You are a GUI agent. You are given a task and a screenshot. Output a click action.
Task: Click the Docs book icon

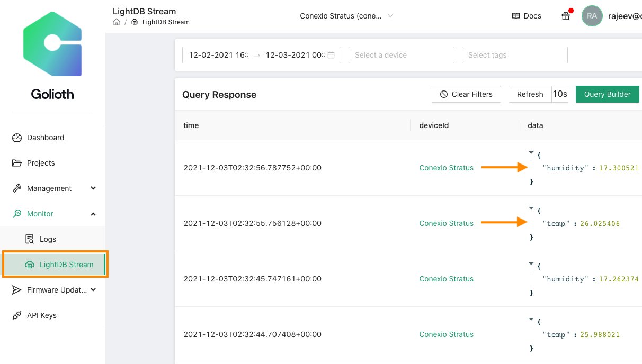pos(516,16)
